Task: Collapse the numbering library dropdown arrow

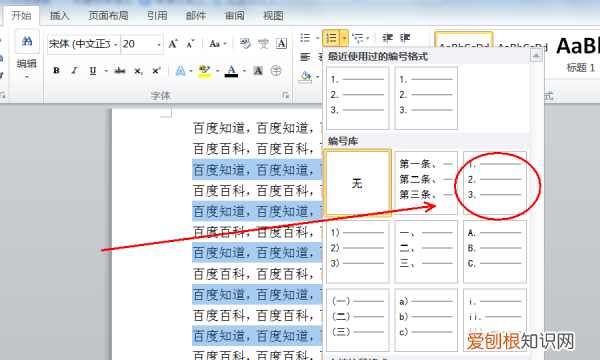Action: 344,38
